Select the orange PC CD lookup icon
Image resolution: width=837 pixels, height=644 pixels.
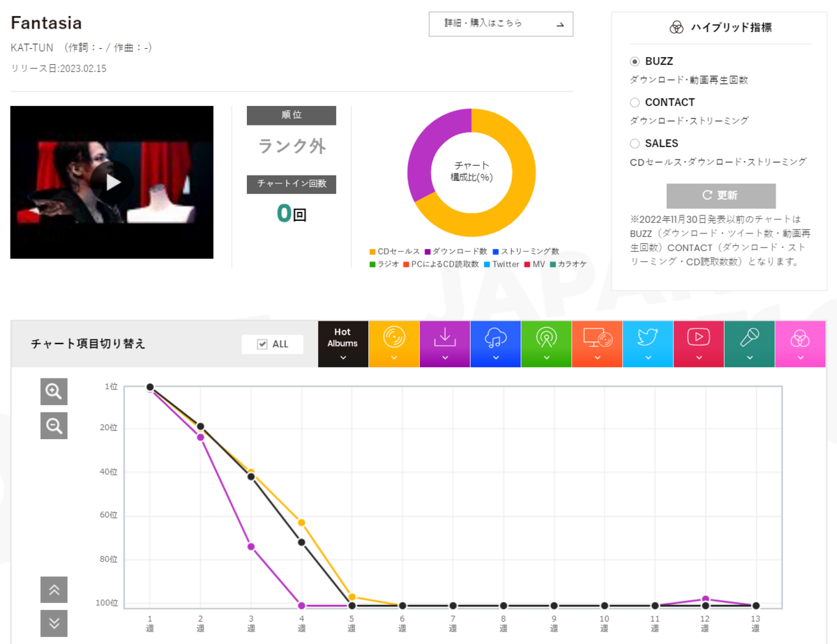(597, 344)
